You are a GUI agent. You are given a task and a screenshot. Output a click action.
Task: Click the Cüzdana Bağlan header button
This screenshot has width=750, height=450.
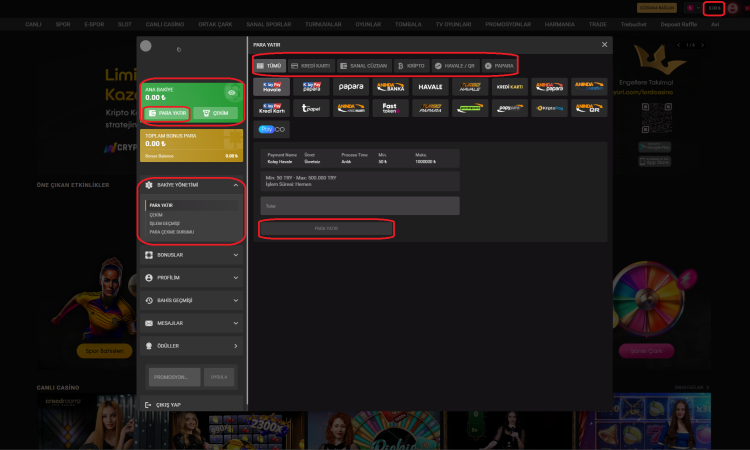coord(657,8)
